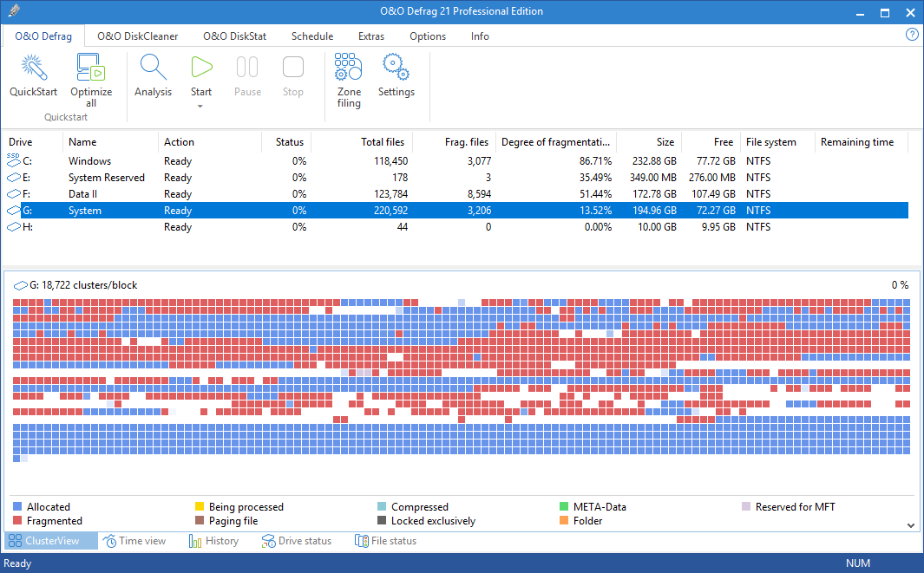Click the 10.00 GB size cell

[x=657, y=227]
